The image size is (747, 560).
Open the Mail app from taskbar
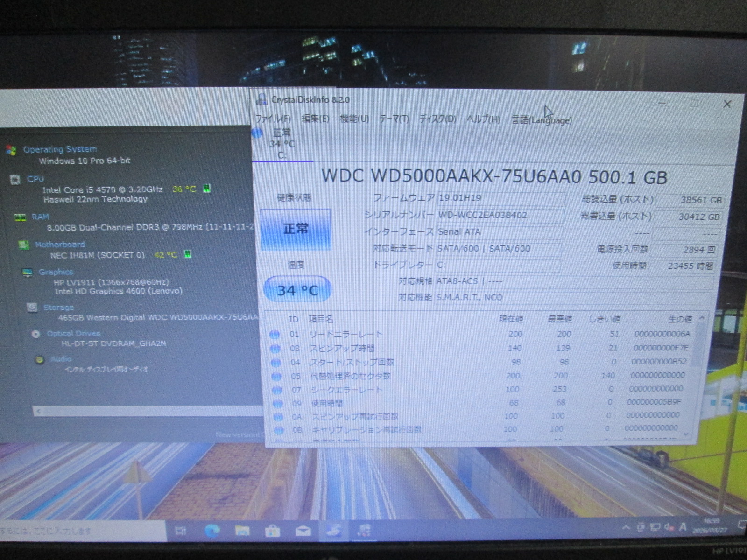pos(303,531)
